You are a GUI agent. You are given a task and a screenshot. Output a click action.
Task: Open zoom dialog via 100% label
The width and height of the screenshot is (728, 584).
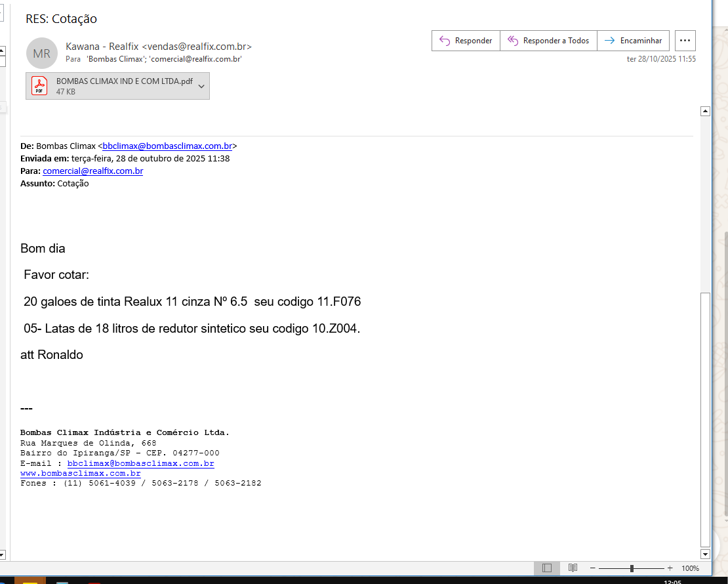coord(690,568)
